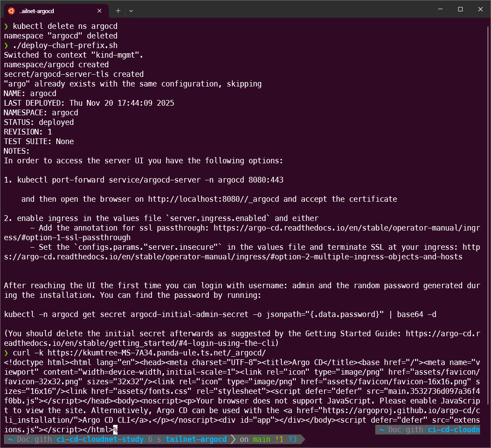Viewport: 491px width, 448px height.
Task: Click the ssl passthrough readthedocs URL
Action: point(242,233)
